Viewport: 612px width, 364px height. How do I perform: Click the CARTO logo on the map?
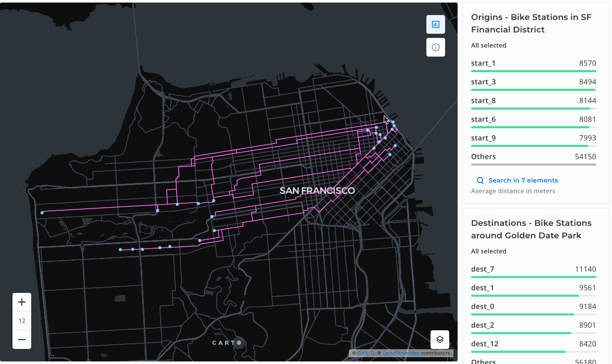tap(227, 343)
